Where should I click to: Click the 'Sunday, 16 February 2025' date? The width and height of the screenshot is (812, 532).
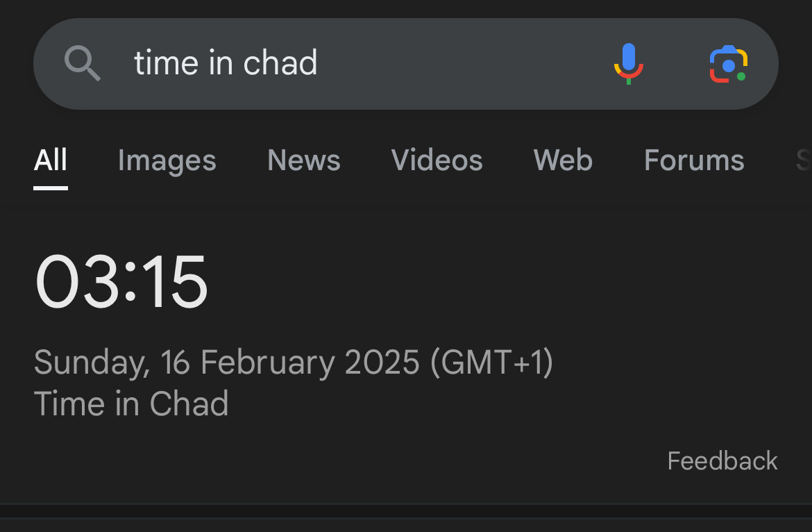pos(226,363)
